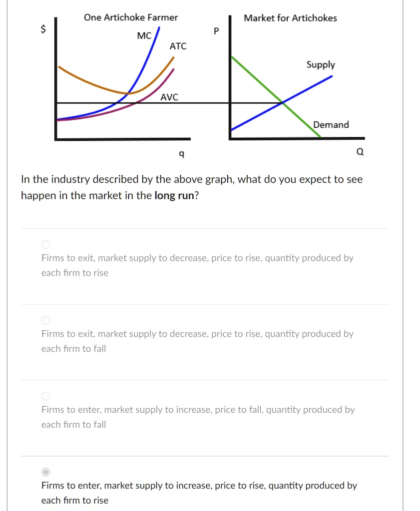Click the P axis label
The height and width of the screenshot is (511, 420).
tap(216, 31)
